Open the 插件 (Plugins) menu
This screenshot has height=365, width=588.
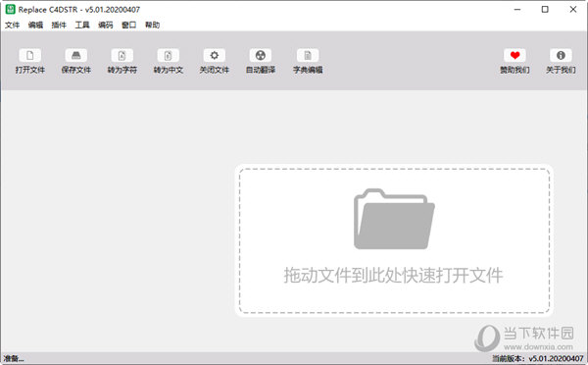(59, 26)
